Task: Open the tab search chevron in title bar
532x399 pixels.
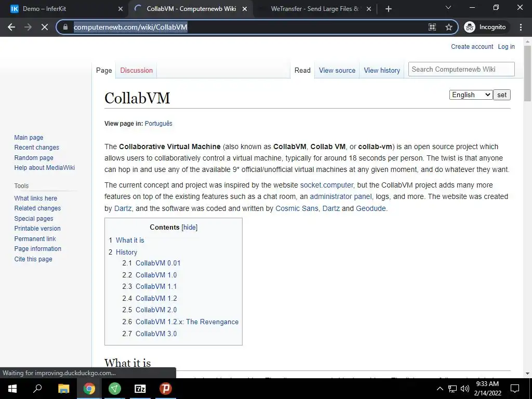Action: coord(448,7)
